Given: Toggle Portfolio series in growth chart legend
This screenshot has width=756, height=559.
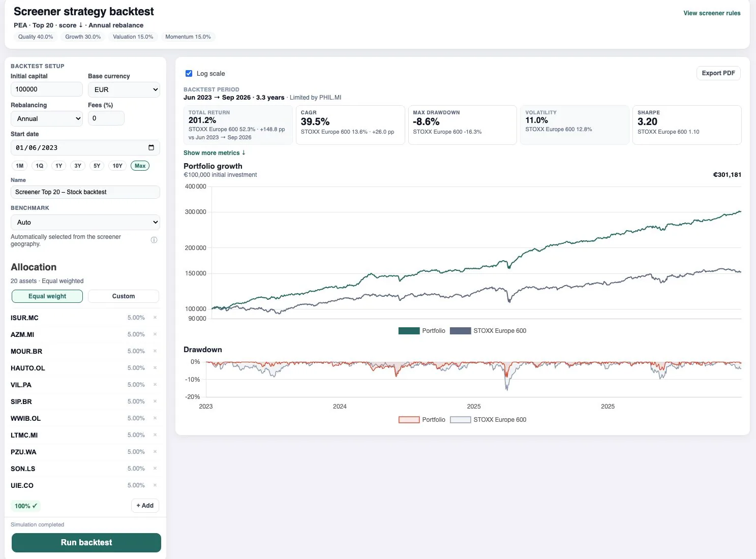Looking at the screenshot, I should click(422, 331).
